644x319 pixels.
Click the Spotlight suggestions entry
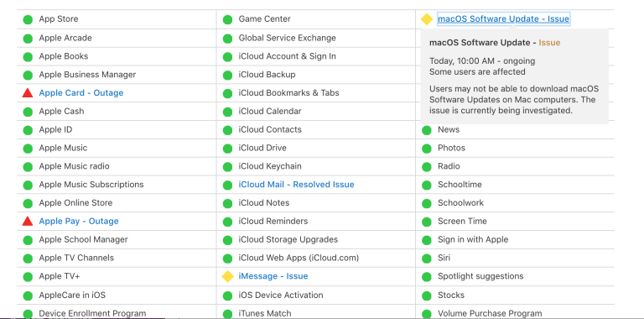point(480,276)
